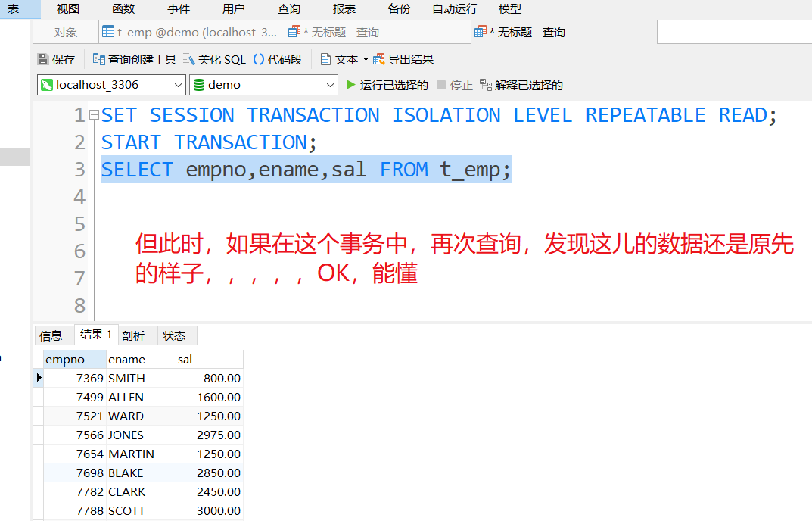Open the 用户 toolbar item
812x521 pixels.
(x=234, y=9)
